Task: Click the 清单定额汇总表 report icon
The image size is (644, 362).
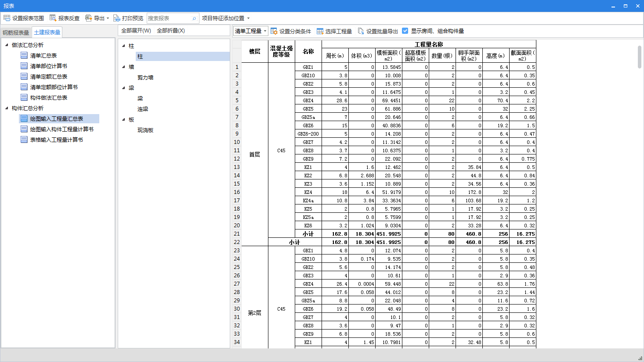Action: 24,76
